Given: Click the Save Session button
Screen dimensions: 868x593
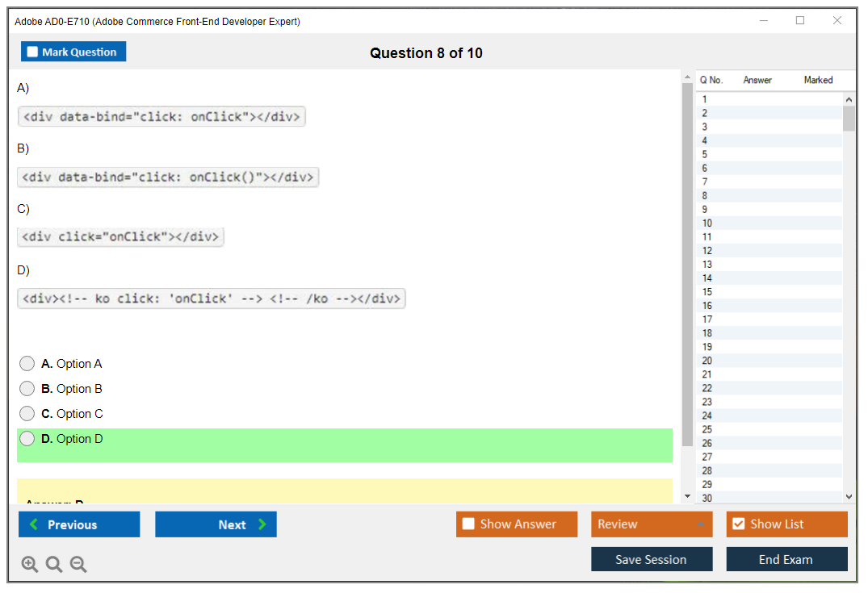Looking at the screenshot, I should click(x=652, y=559).
